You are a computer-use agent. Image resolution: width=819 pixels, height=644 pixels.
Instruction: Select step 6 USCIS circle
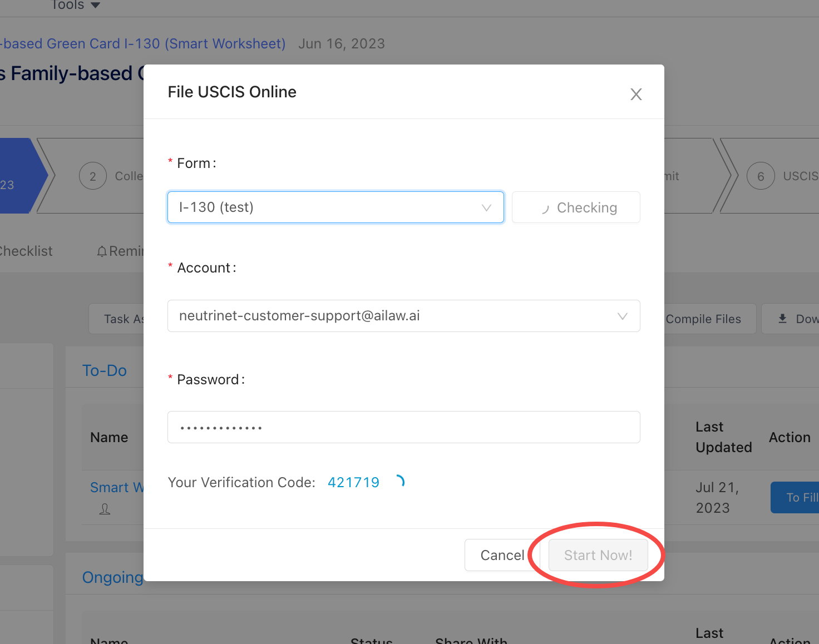tap(761, 176)
